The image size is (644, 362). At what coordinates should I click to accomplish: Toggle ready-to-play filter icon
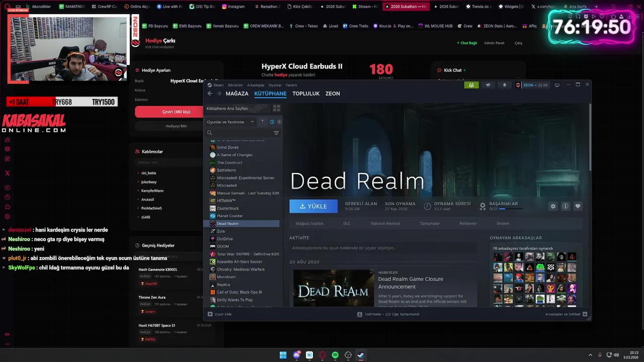point(279,122)
